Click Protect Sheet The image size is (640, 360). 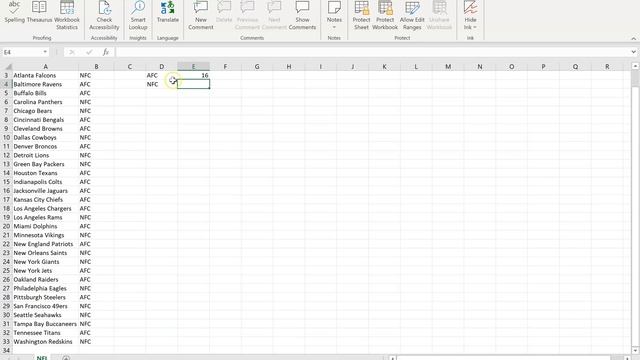361,16
